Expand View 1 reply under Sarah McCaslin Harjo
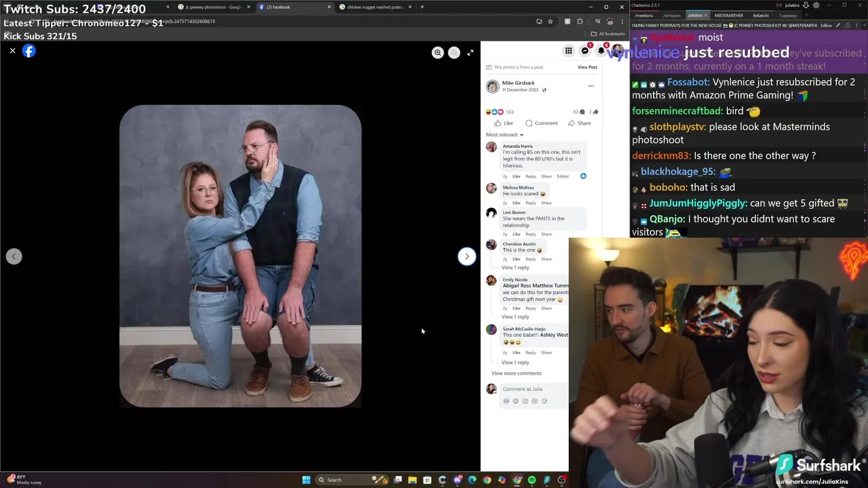Viewport: 868px width, 488px height. 515,362
